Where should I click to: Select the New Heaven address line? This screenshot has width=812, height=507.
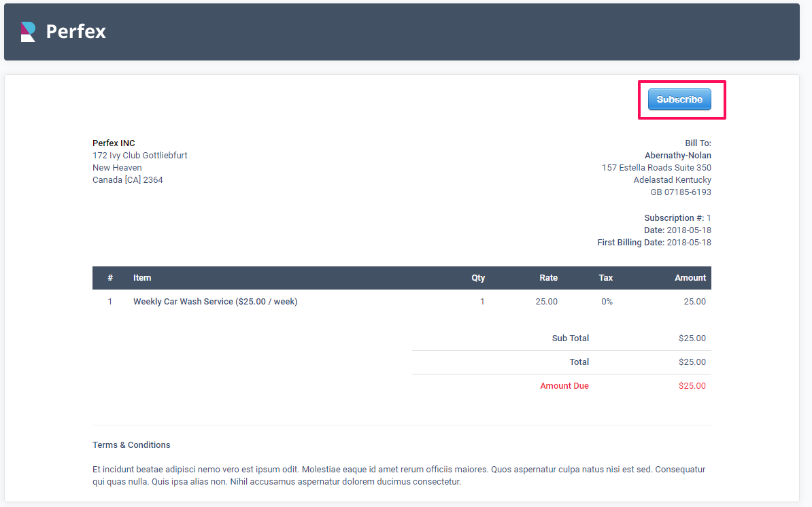(117, 168)
